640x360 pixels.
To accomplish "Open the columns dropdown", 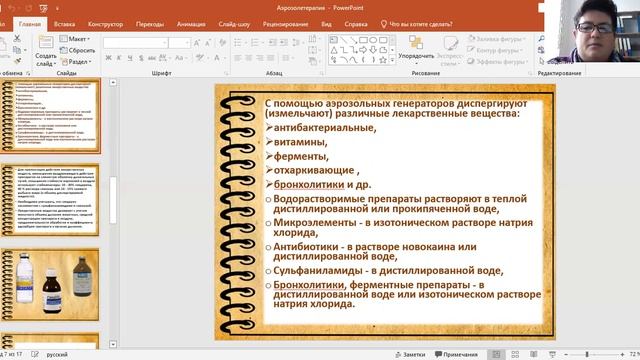I will point(287,58).
